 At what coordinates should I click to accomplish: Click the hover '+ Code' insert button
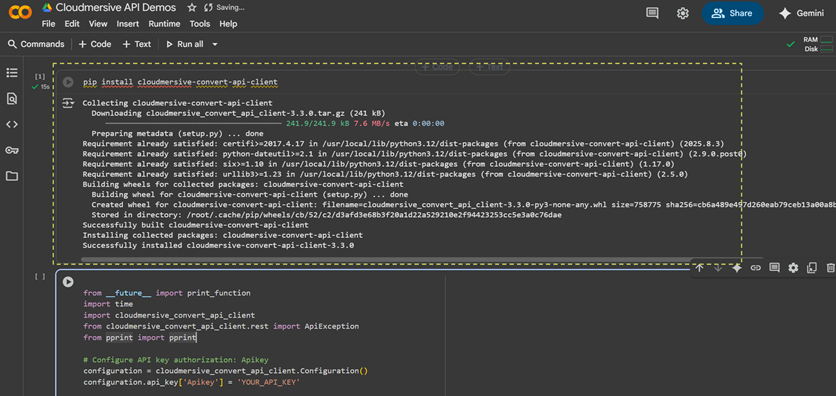click(x=437, y=67)
